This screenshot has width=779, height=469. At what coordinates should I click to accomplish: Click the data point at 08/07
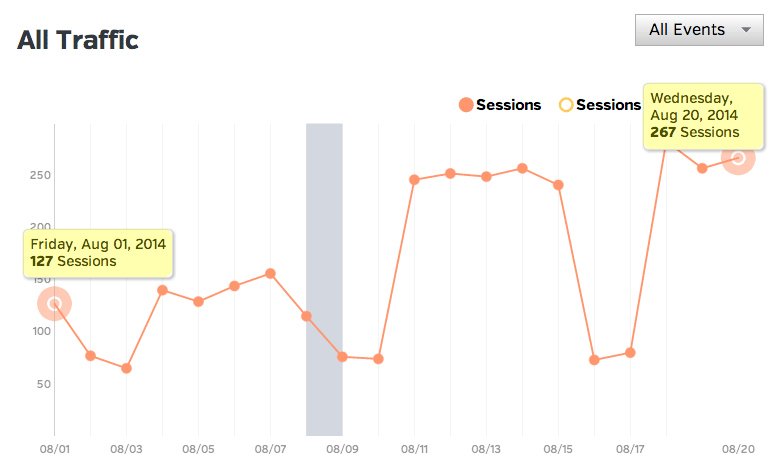[270, 273]
